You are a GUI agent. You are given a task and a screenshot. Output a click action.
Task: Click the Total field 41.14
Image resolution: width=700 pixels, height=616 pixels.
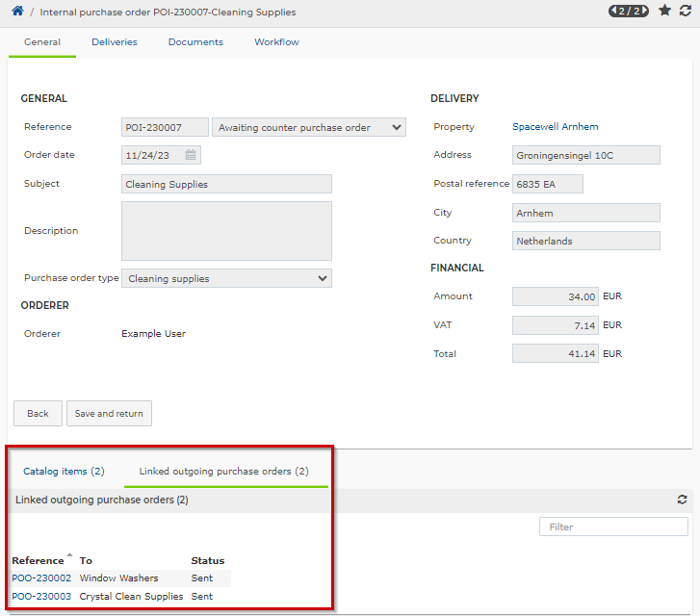(556, 353)
